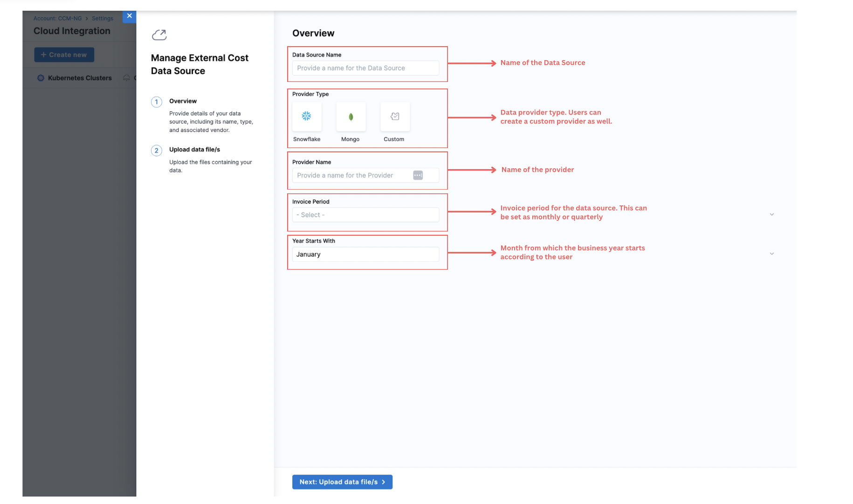Click the cloud icon above Manage External Cost heading

[159, 35]
